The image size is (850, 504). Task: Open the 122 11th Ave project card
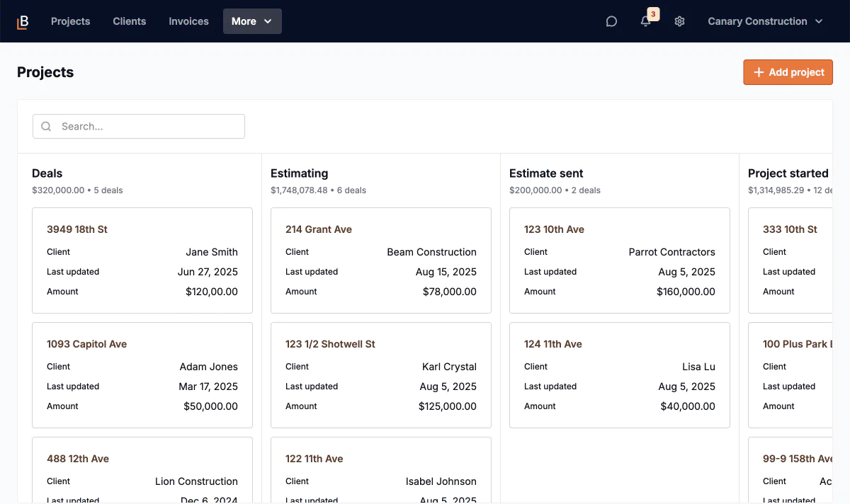pyautogui.click(x=381, y=470)
